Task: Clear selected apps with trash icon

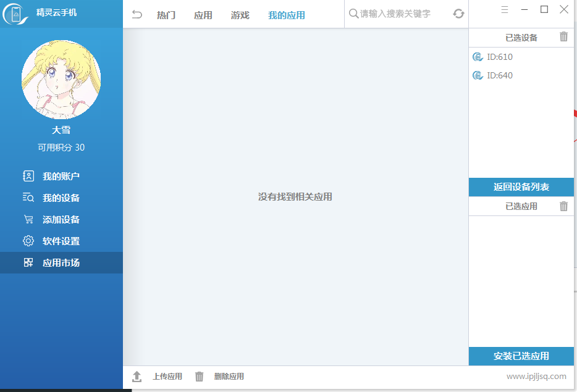Action: pos(563,206)
